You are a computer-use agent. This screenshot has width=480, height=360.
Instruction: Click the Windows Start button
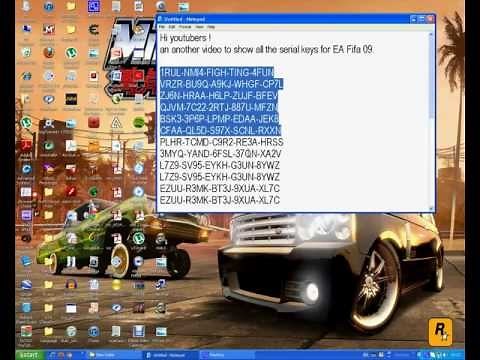[29, 355]
